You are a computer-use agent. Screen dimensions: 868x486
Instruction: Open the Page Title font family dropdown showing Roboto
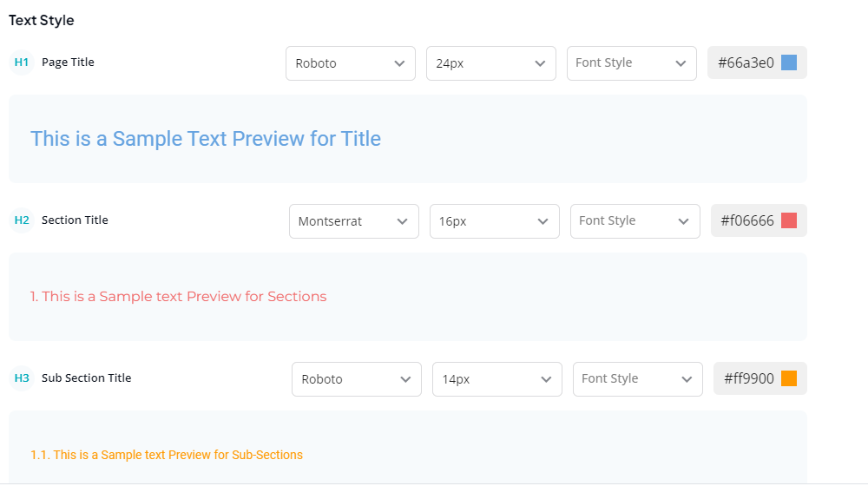point(351,63)
